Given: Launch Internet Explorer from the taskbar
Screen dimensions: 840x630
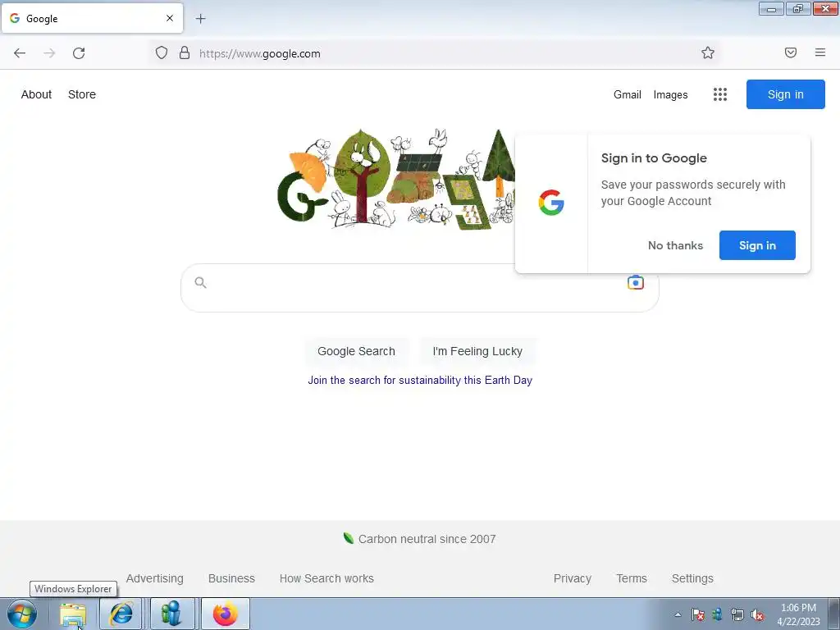Looking at the screenshot, I should coord(121,614).
